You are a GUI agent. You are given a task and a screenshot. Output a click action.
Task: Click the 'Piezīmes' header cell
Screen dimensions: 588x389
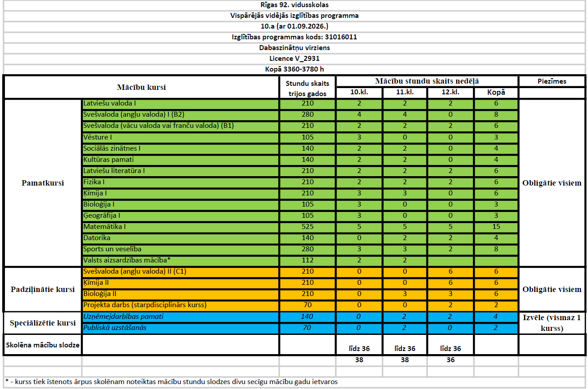pyautogui.click(x=552, y=81)
